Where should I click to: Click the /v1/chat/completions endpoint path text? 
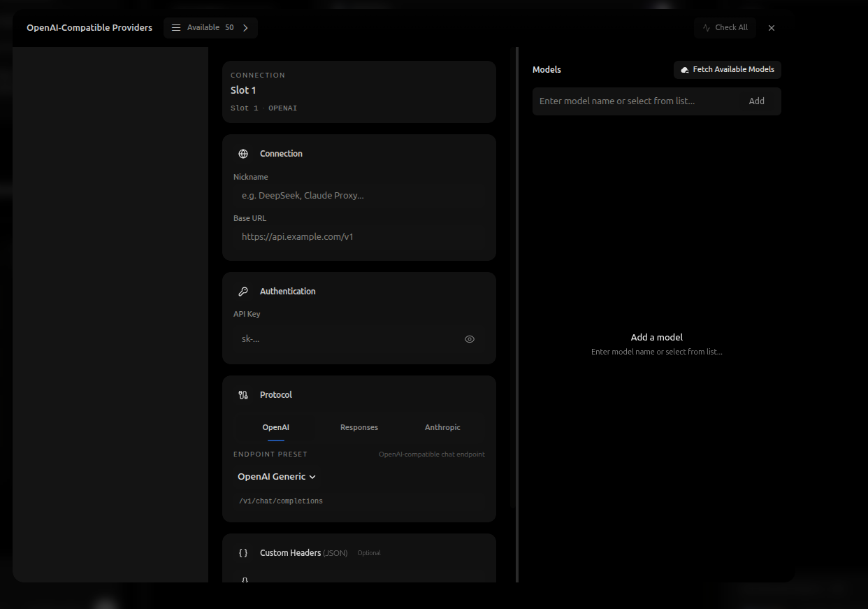tap(281, 501)
